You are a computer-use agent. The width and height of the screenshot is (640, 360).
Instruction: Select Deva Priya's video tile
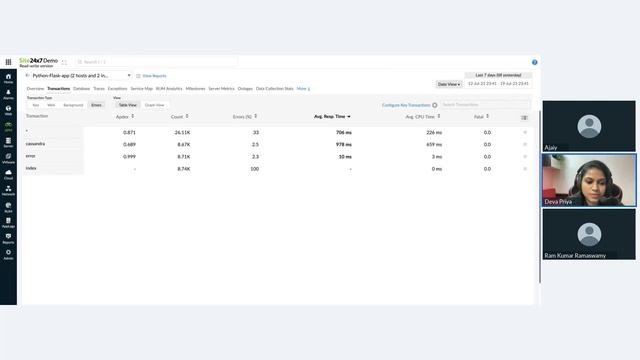[589, 180]
